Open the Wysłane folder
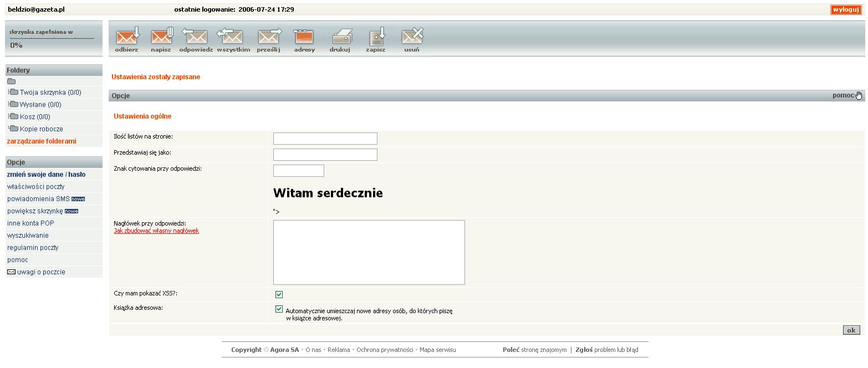Image resolution: width=868 pixels, height=368 pixels. (x=40, y=105)
